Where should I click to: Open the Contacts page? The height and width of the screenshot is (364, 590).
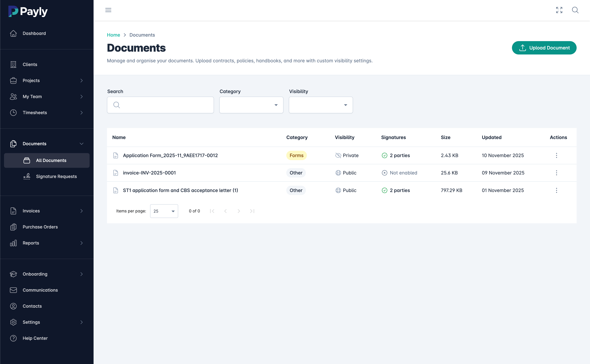pyautogui.click(x=32, y=306)
